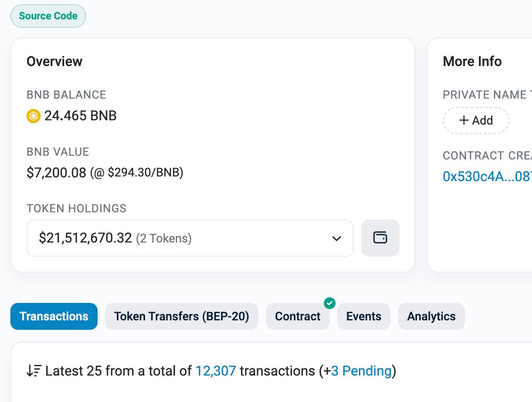Open the Contract tab
532x402 pixels.
(298, 316)
